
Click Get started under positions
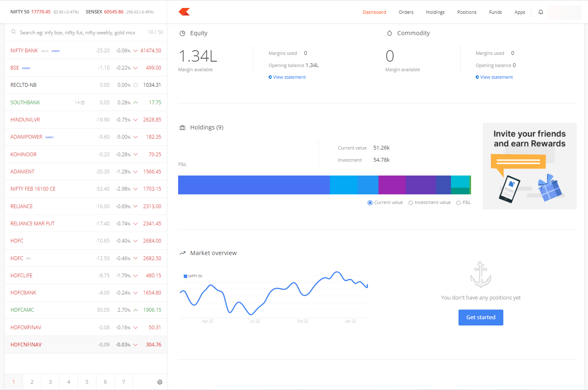(x=480, y=317)
